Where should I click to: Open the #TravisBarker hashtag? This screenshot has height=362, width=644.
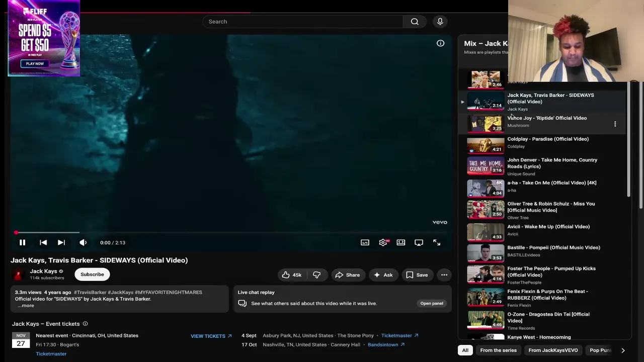(90, 292)
